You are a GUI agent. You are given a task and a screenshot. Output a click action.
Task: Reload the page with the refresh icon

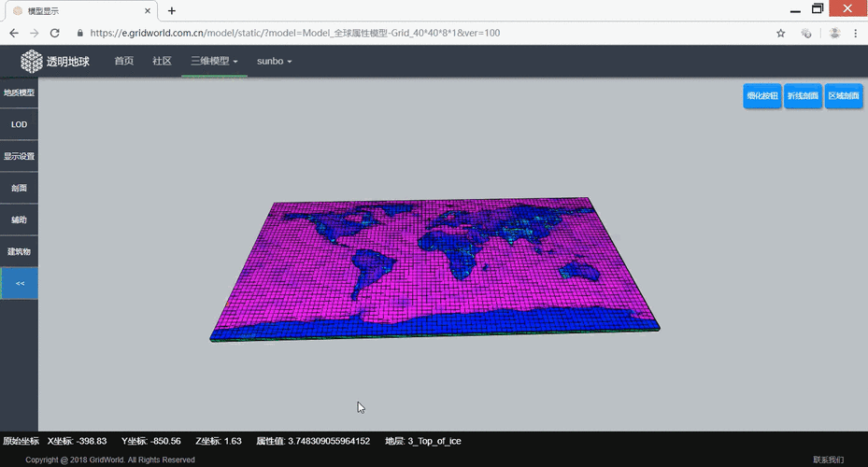(55, 33)
